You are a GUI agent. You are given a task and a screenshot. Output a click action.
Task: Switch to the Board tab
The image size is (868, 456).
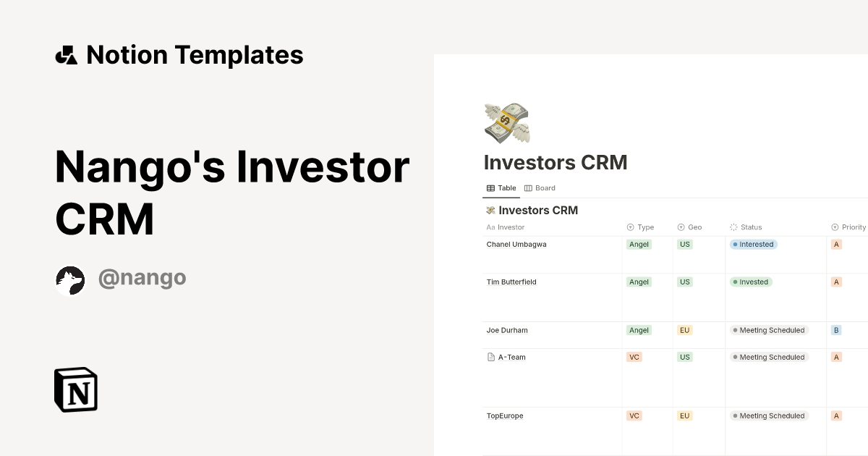click(x=540, y=187)
